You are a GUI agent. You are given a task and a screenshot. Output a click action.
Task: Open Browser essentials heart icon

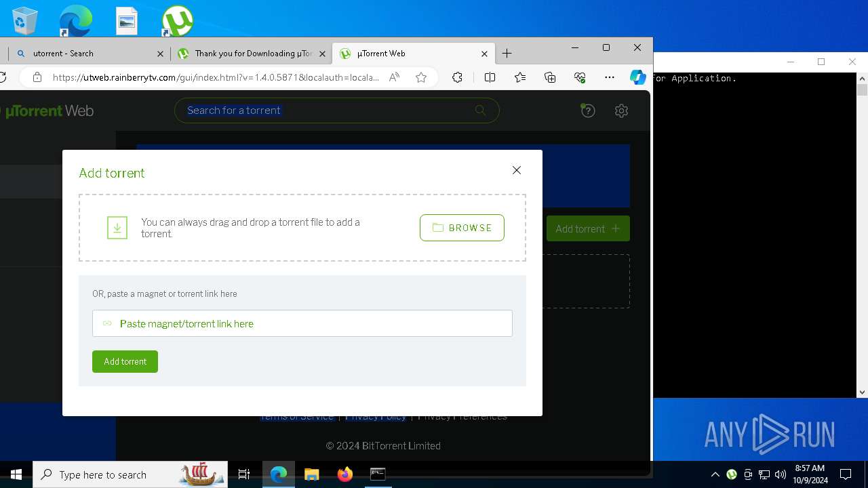(x=580, y=77)
